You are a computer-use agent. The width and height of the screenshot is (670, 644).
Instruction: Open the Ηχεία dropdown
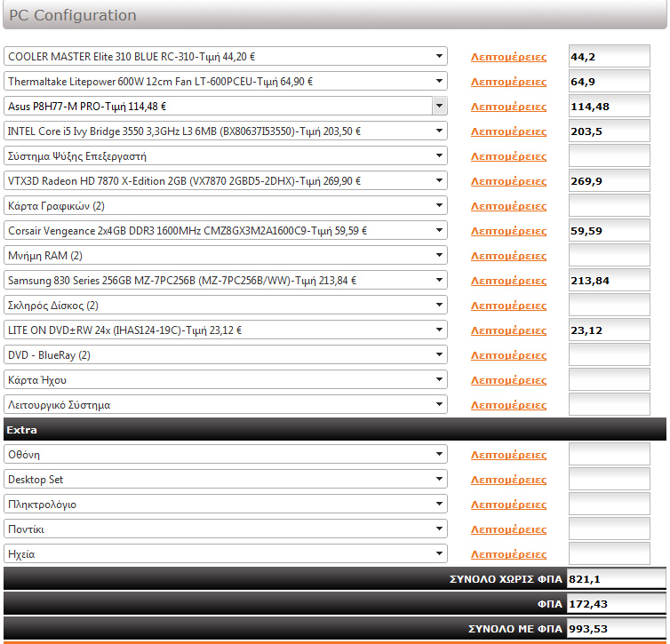pos(226,553)
